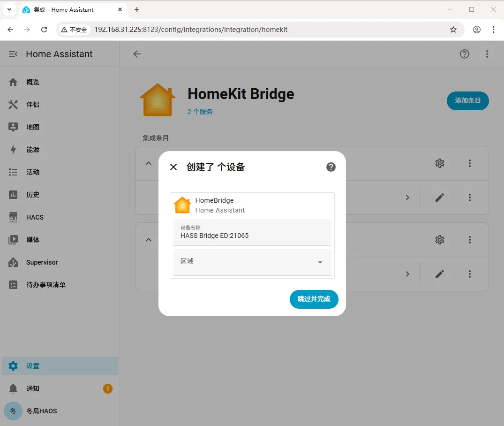Open 能源 in the sidebar
This screenshot has height=426, width=504.
(60, 150)
